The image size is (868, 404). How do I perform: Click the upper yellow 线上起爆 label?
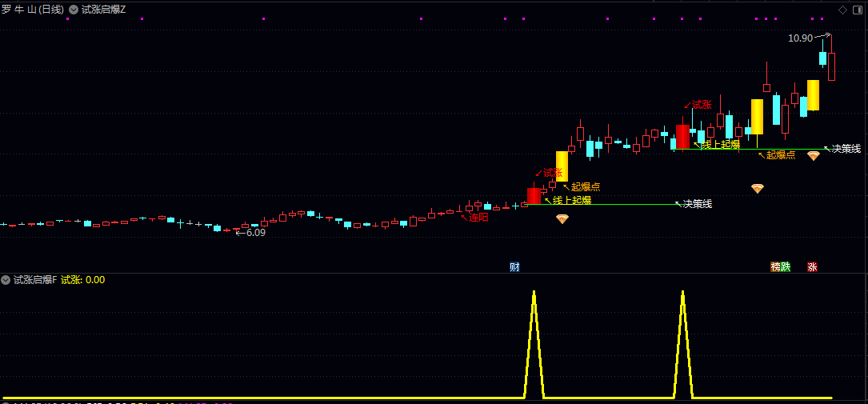721,145
